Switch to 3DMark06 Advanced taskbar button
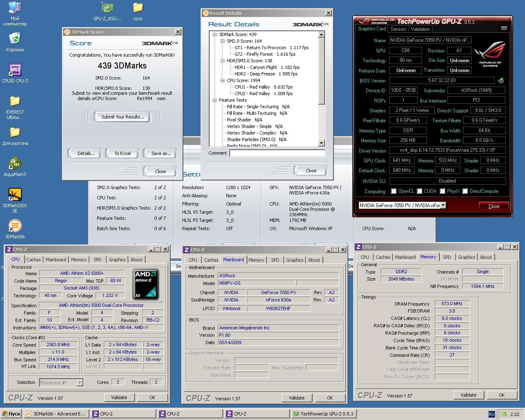Image resolution: width=525 pixels, height=420 pixels. click(x=56, y=414)
